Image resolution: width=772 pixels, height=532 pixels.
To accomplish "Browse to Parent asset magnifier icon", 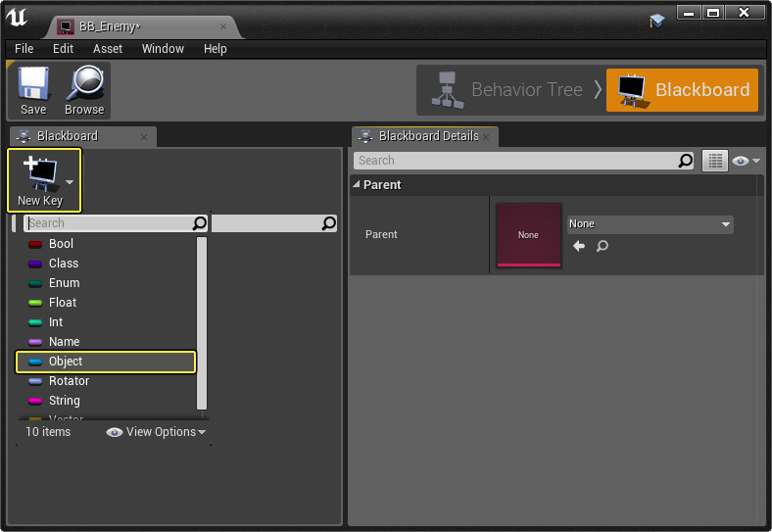I will tap(603, 246).
